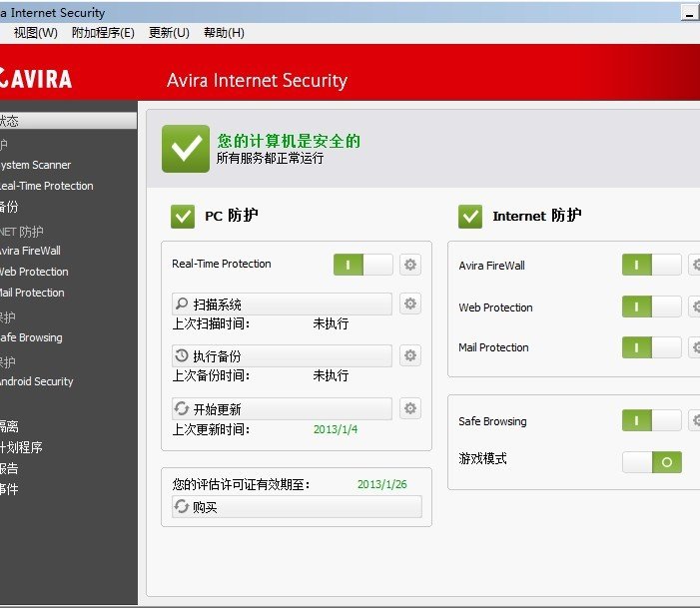Image resolution: width=700 pixels, height=608 pixels.
Task: Open update settings gear icon
Action: click(x=409, y=408)
